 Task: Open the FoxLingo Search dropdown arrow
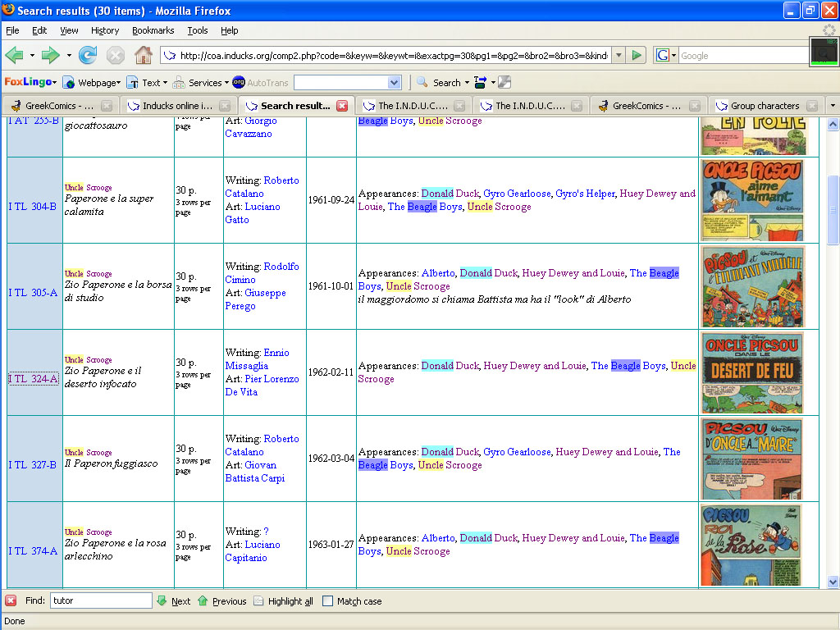click(467, 83)
